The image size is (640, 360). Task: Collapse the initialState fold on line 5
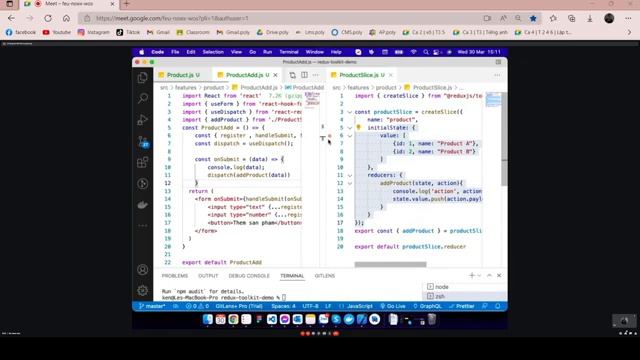point(350,128)
